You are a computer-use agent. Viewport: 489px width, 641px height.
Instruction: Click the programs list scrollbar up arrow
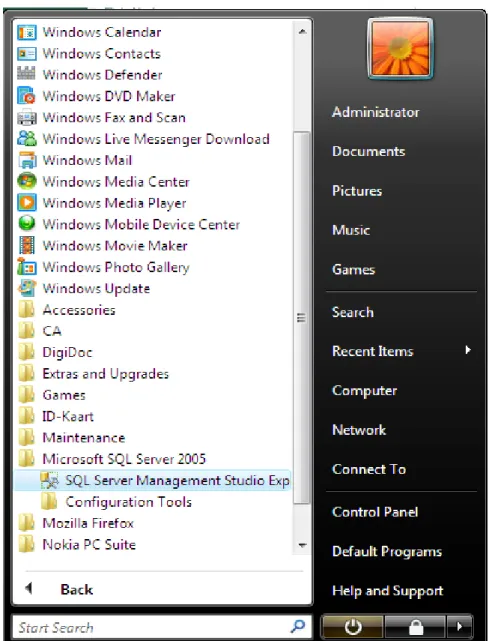pos(302,32)
